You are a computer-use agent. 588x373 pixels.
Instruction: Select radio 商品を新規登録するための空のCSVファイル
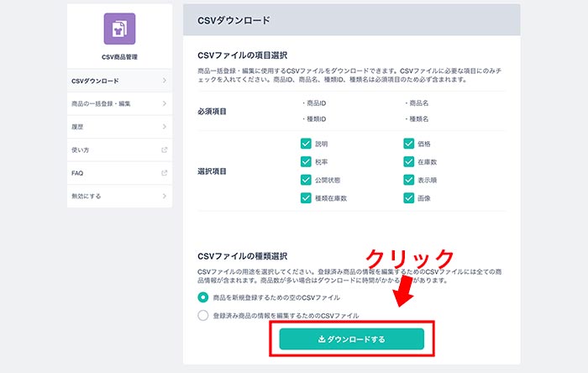[203, 297]
